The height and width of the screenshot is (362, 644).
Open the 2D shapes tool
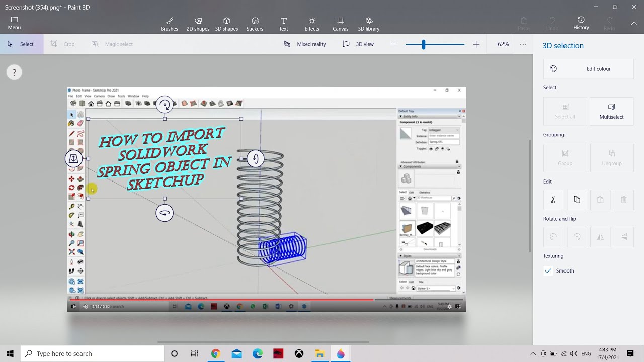[198, 24]
